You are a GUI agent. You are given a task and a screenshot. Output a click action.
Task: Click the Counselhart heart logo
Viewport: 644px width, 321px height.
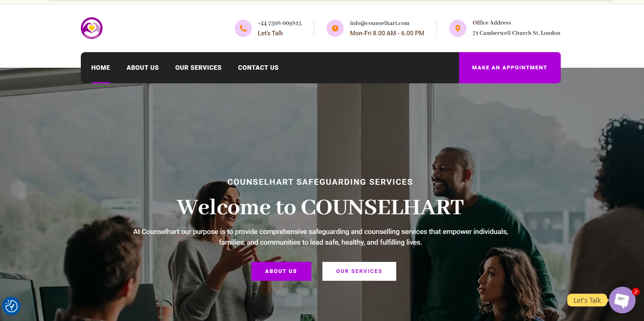click(91, 28)
